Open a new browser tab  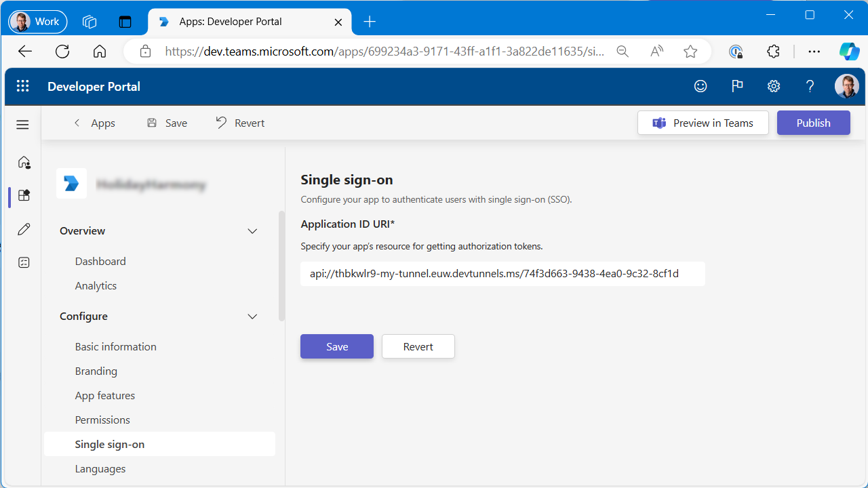370,22
